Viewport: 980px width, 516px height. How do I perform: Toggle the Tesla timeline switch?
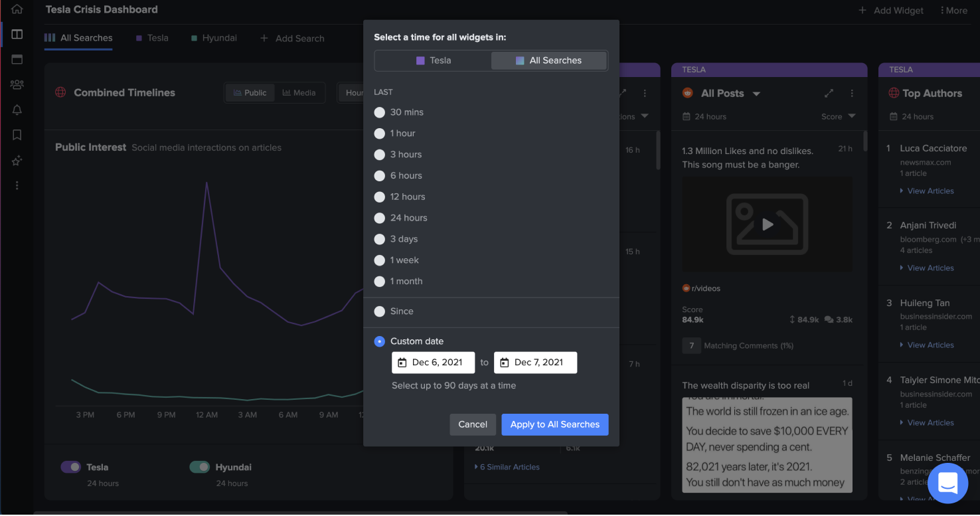[71, 467]
